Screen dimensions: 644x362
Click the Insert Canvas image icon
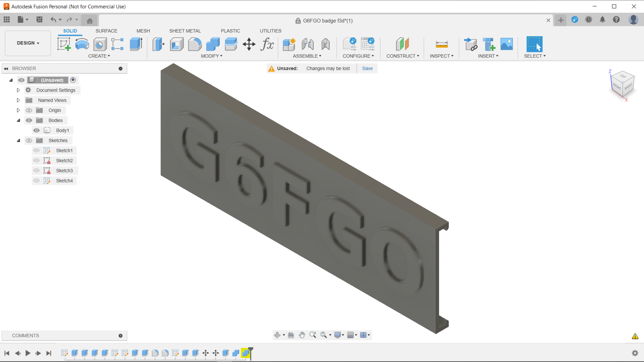506,44
